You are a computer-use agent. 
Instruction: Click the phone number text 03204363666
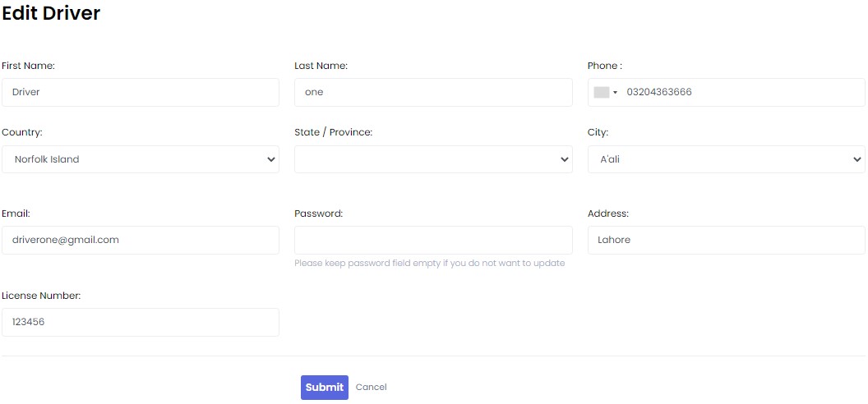(659, 93)
